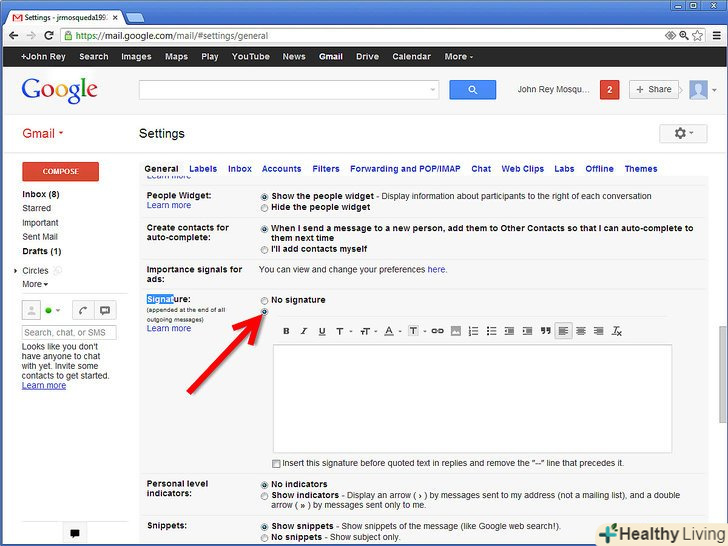
Task: Toggle underline in signature toolbar
Action: click(x=322, y=331)
